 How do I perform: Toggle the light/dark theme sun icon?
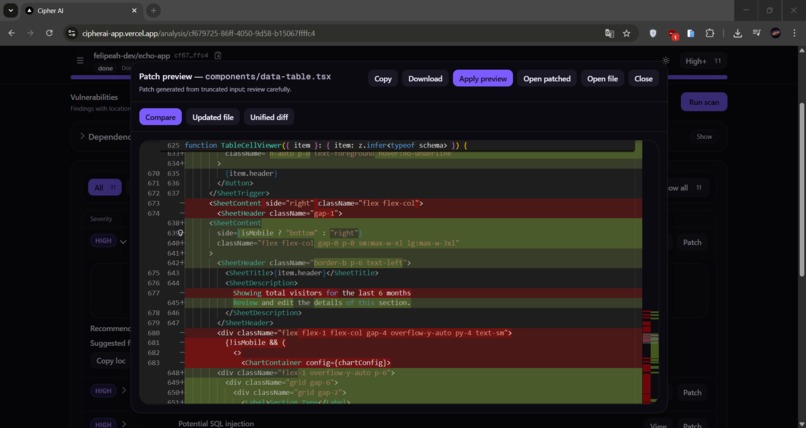(x=666, y=61)
